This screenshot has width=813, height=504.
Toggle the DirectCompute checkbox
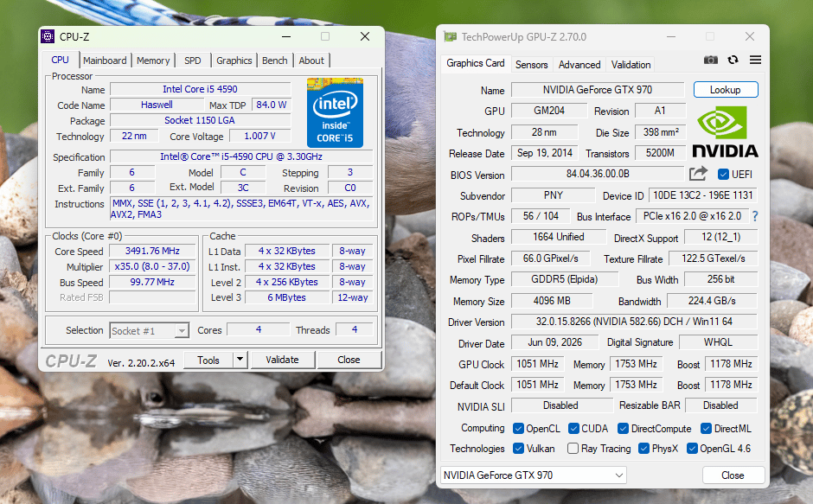[x=624, y=428]
